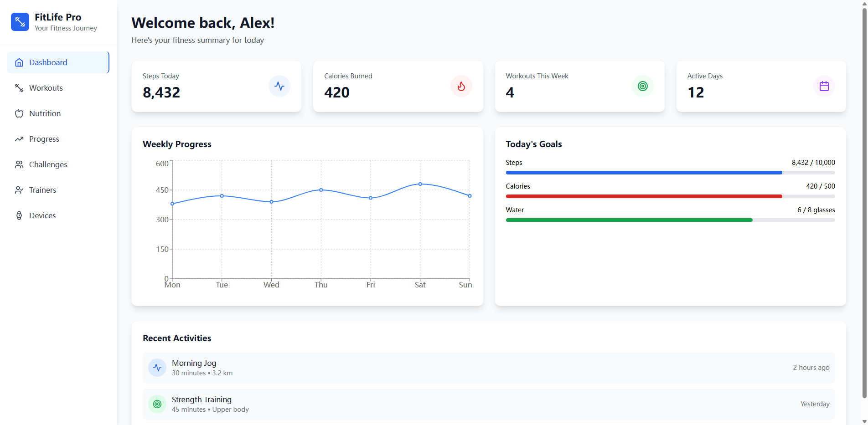Click the calendar icon in Active Days card
The height and width of the screenshot is (425, 868).
point(824,86)
